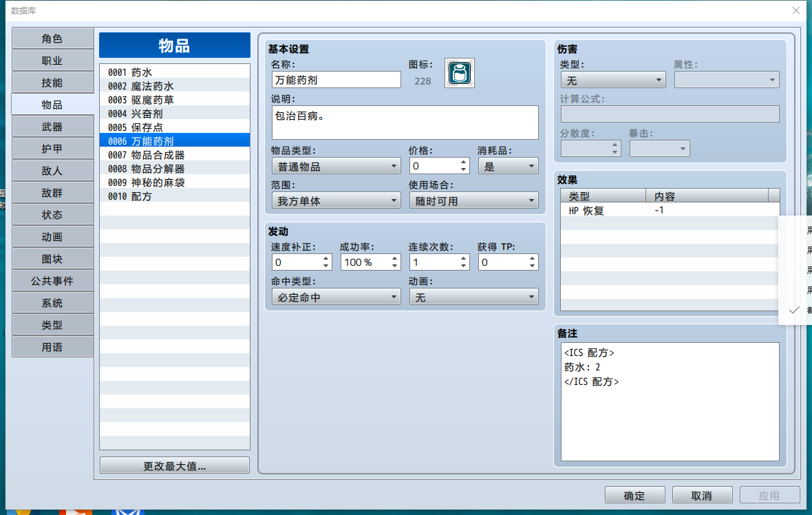The height and width of the screenshot is (515, 812).
Task: Pick item 0005 保存点
Action: pyautogui.click(x=175, y=127)
